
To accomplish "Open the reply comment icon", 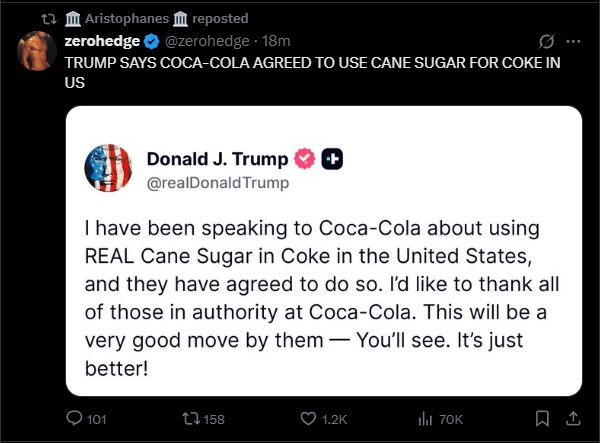I will [x=74, y=419].
